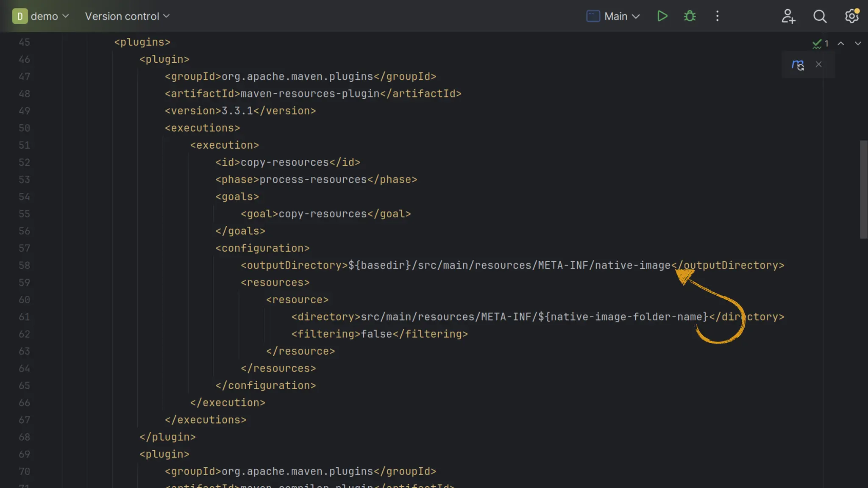Close the Maven reload popup
The width and height of the screenshot is (868, 488).
click(x=818, y=64)
